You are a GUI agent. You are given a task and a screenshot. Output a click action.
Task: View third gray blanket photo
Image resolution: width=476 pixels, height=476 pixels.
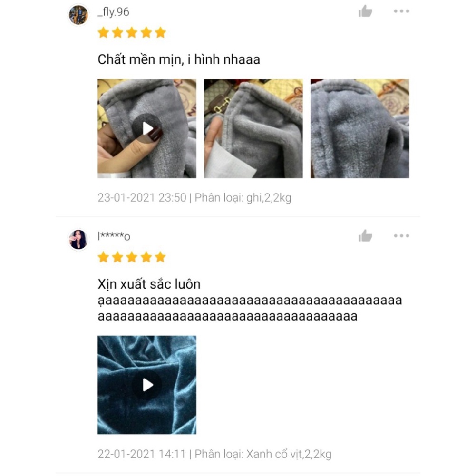(359, 128)
